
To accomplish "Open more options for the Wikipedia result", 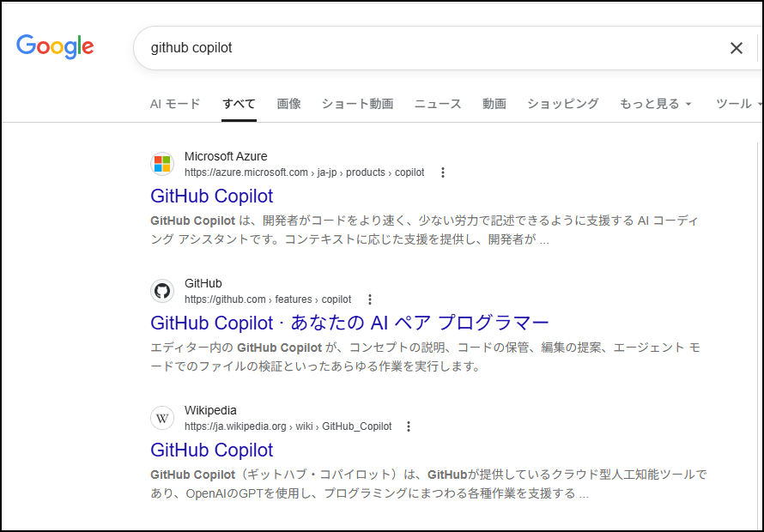I will tap(409, 426).
